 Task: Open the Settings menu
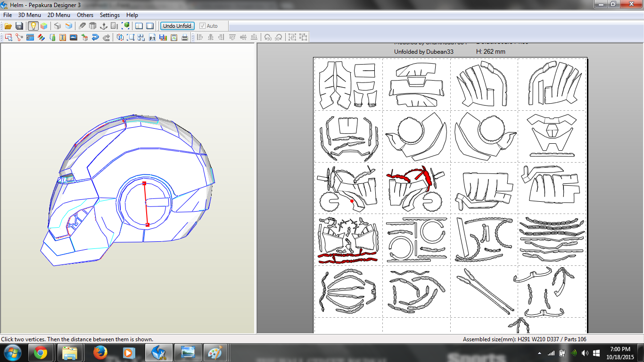tap(110, 15)
